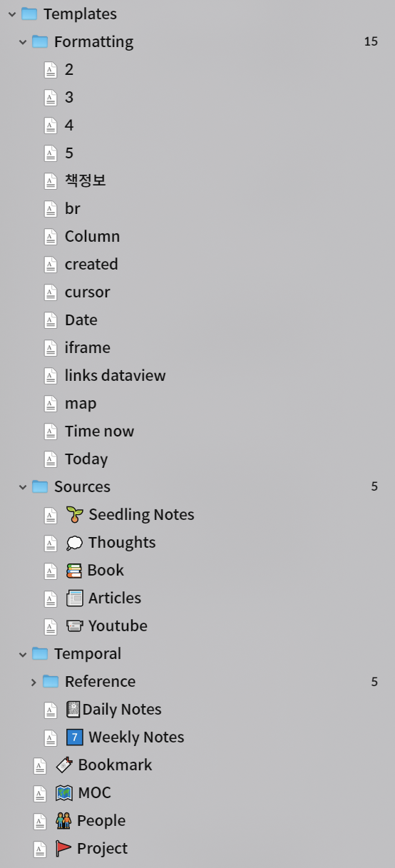
Task: Click the video icon on Youtube
Action: (x=74, y=626)
